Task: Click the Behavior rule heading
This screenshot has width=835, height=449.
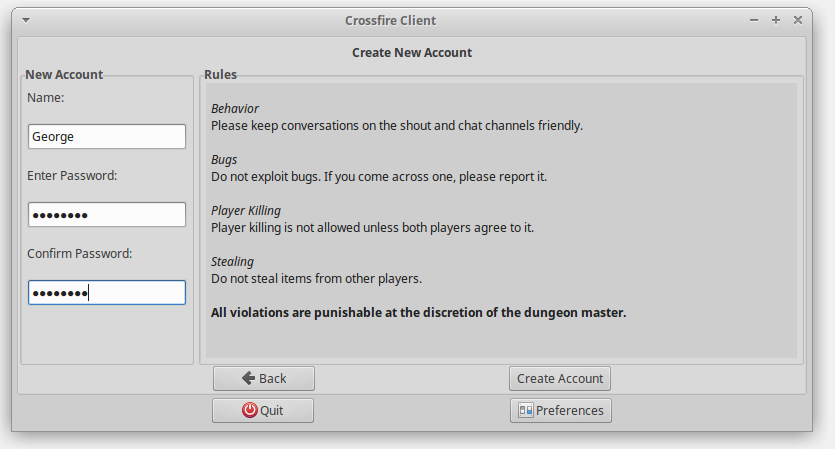Action: 235,108
